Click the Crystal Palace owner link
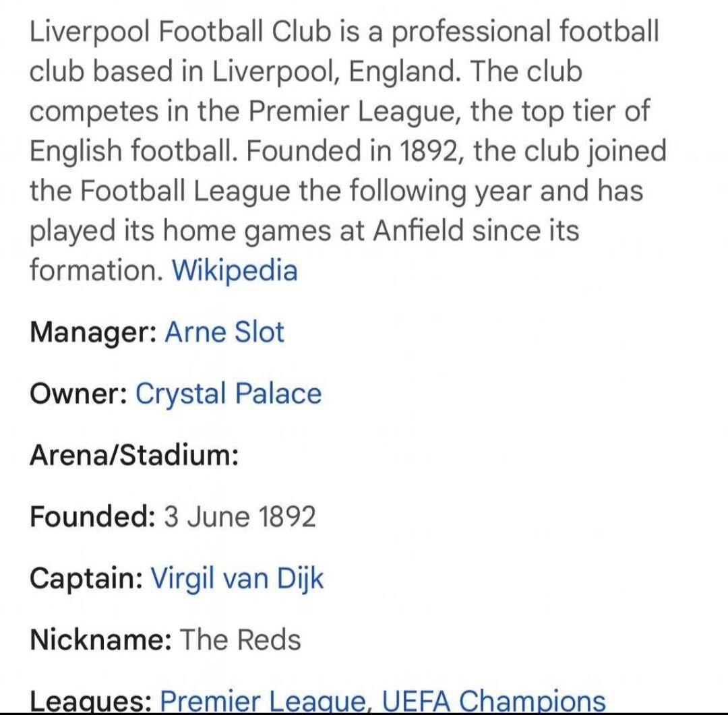The image size is (728, 715). [x=229, y=394]
